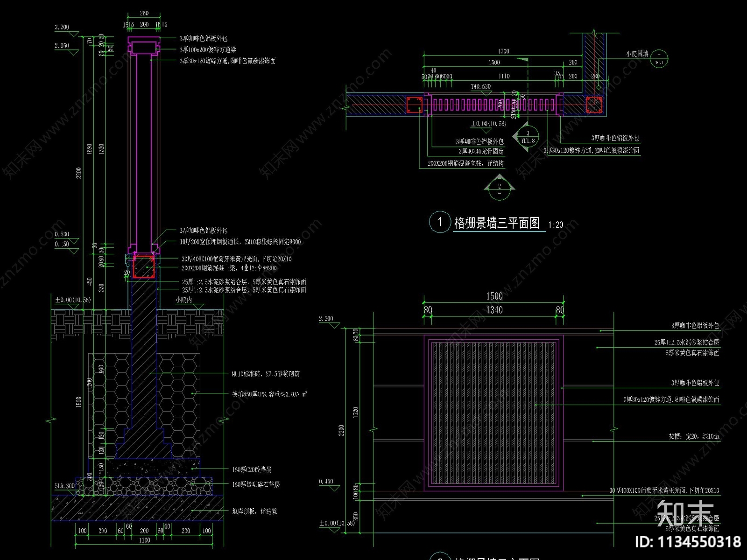
Task: Click the circled number '1' drawing marker
Action: 439,222
